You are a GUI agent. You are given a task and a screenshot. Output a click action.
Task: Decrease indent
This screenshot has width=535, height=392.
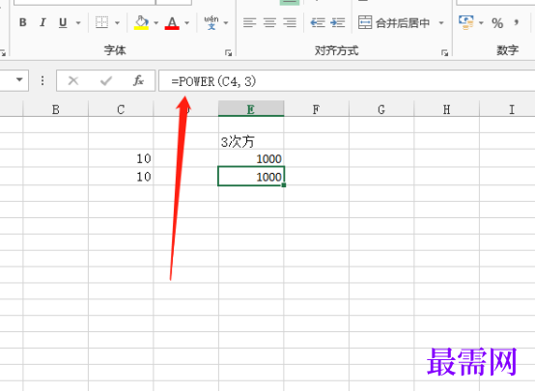(x=318, y=23)
